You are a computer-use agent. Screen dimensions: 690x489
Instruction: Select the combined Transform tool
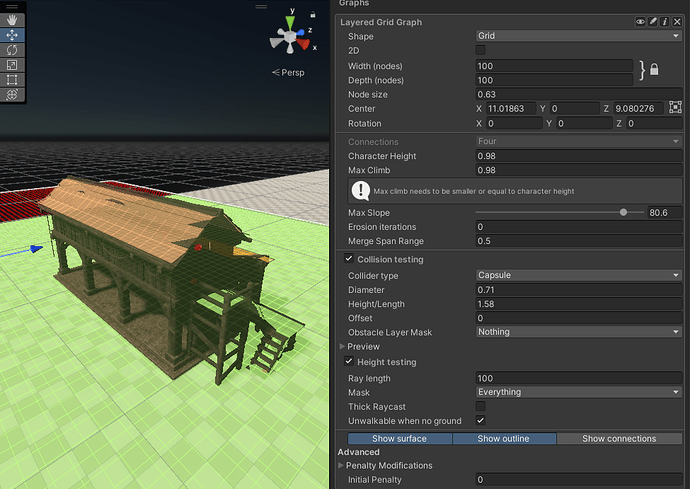[x=12, y=95]
